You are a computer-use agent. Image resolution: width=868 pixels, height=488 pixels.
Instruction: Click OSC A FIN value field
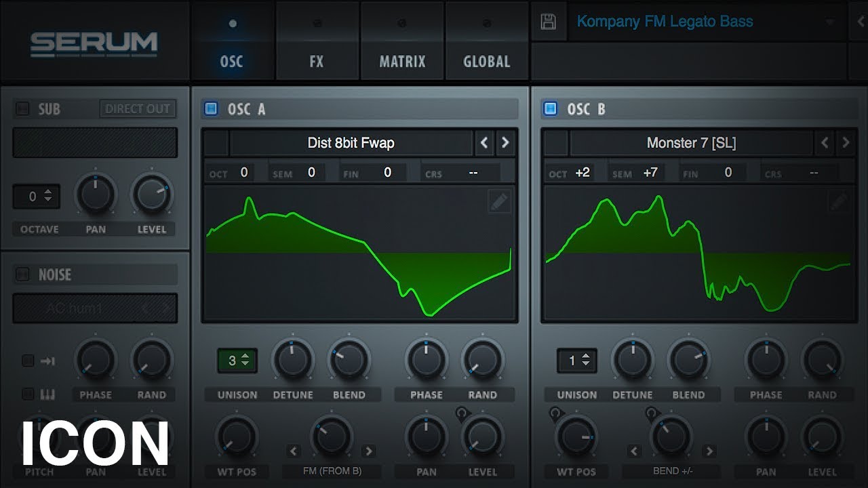387,173
